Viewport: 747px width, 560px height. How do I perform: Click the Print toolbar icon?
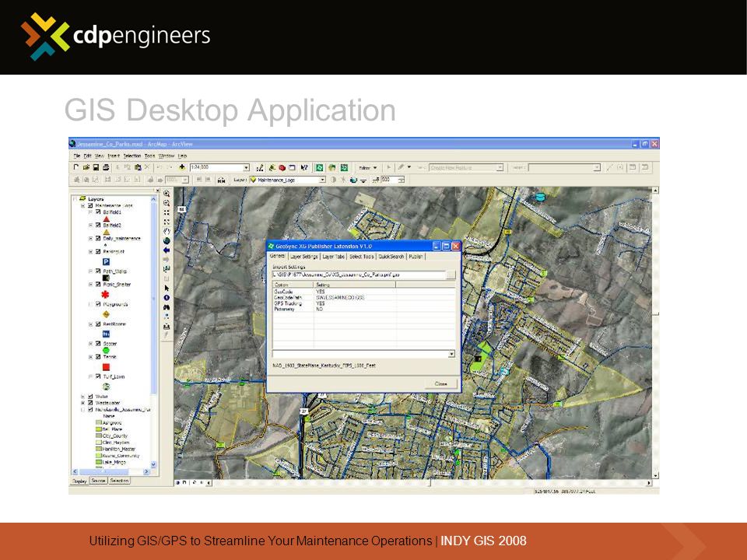[106, 168]
